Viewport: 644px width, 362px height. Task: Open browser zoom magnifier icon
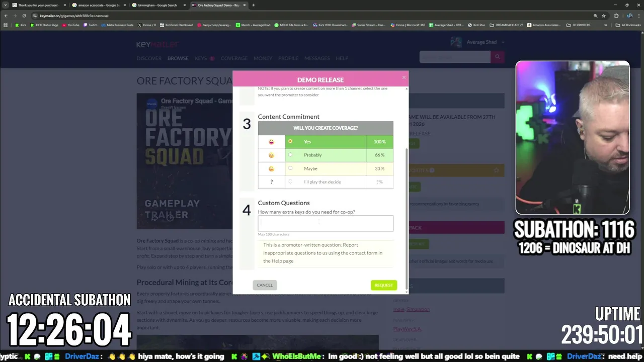point(595,16)
